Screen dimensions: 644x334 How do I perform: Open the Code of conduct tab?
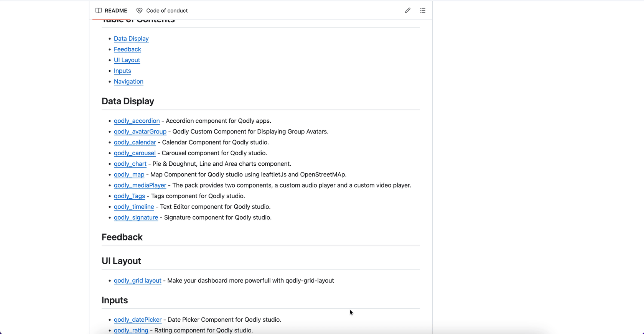click(x=166, y=11)
